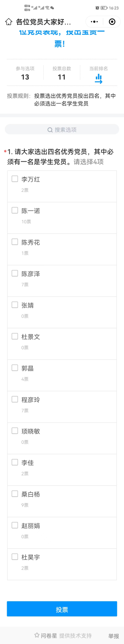Select the 陈一诺 checkbox
Image resolution: width=124 pixels, height=644 pixels.
(15, 210)
